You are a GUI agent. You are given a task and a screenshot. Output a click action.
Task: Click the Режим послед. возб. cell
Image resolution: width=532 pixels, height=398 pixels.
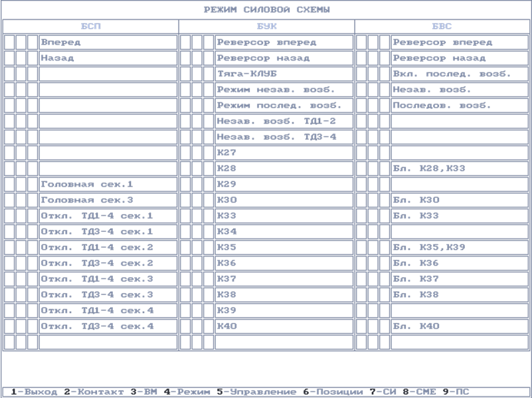point(284,106)
